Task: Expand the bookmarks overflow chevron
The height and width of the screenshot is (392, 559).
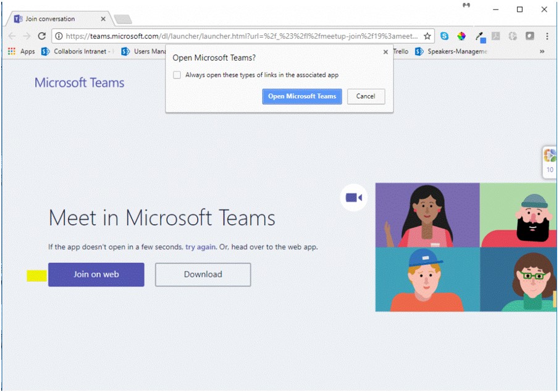Action: pos(542,52)
